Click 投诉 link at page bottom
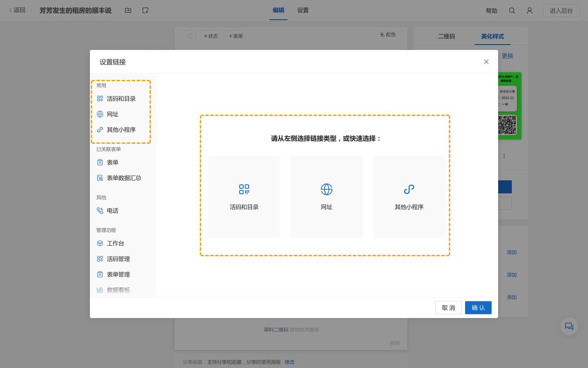The width and height of the screenshot is (588, 368). pos(395,343)
